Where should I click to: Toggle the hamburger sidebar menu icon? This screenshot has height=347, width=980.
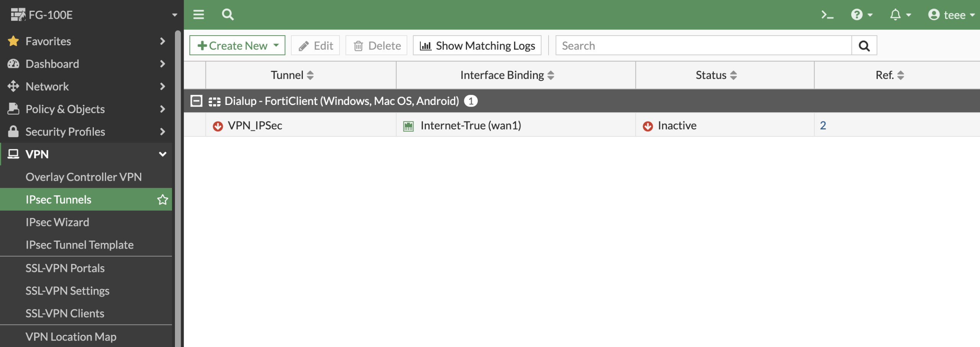pos(198,15)
